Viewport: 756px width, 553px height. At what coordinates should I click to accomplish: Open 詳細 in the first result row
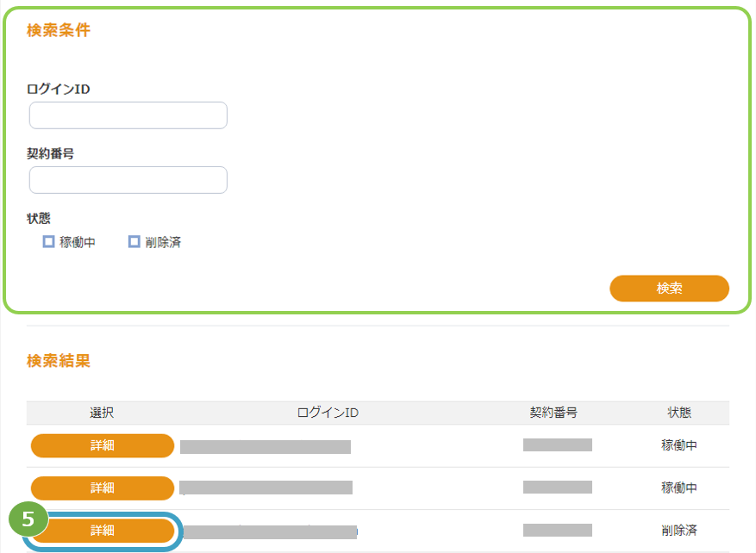[x=103, y=445]
